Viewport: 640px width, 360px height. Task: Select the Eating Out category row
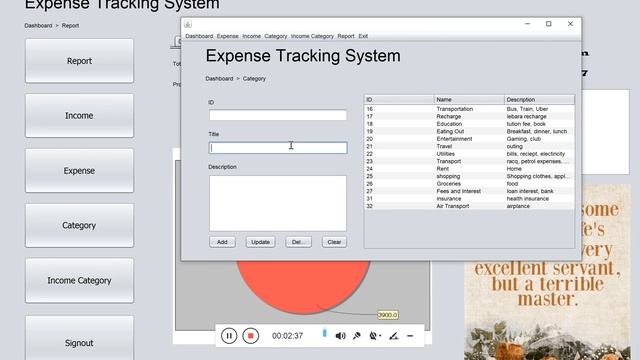(x=469, y=131)
